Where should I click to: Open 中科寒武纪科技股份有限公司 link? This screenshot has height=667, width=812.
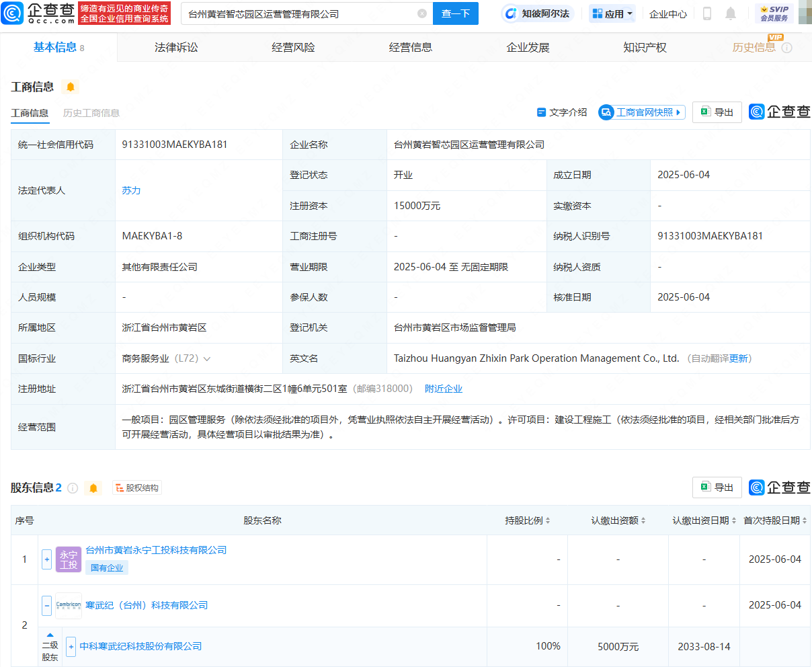point(140,646)
